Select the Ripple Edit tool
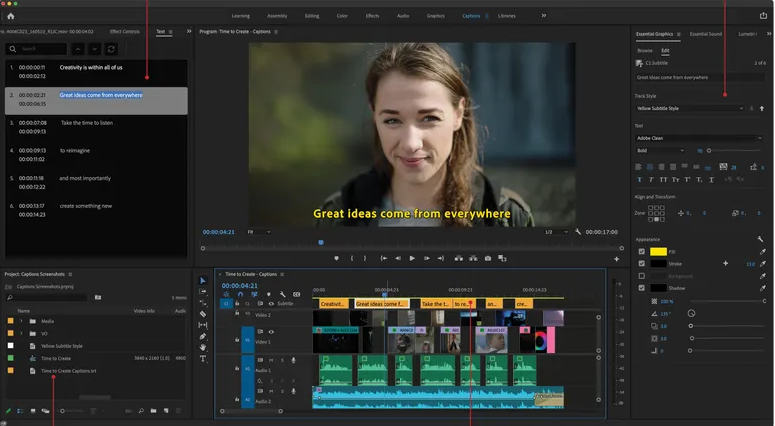775x426 pixels. pos(203,302)
